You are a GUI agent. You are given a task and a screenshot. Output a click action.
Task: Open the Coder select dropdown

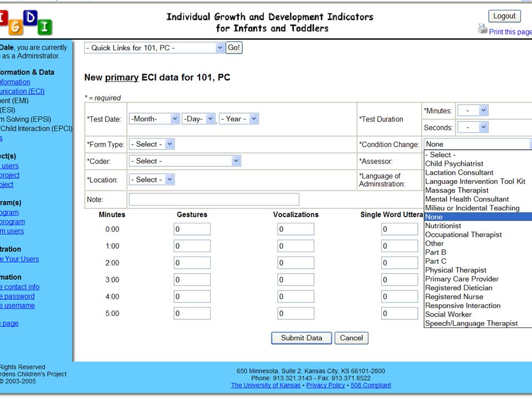tap(185, 161)
